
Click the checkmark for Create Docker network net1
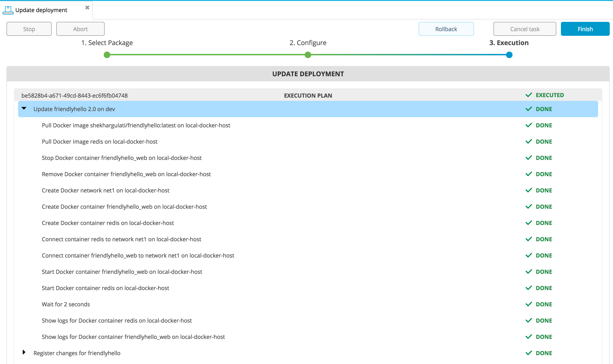click(529, 190)
